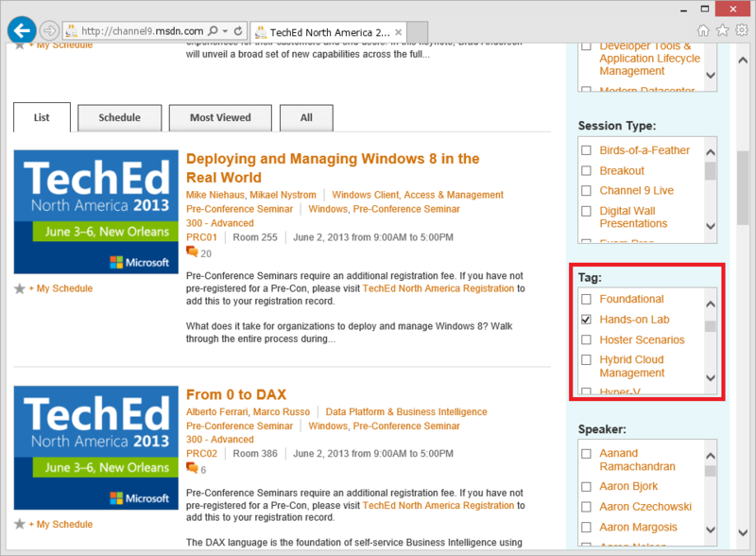
Task: Check speaker Aaron Margosis
Action: (x=586, y=527)
